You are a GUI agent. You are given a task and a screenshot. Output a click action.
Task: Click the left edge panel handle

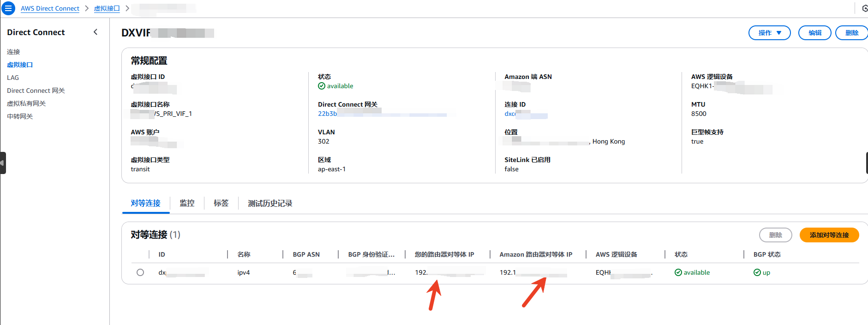3,163
